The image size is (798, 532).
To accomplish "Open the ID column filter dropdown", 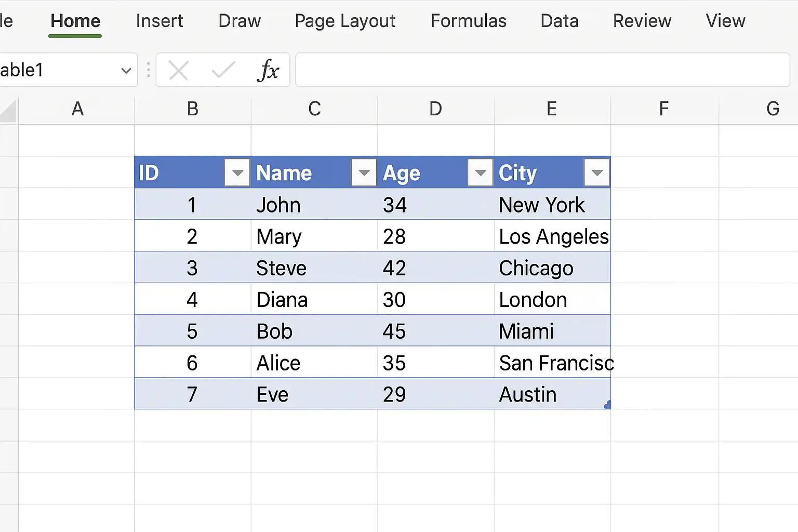I will pos(237,172).
